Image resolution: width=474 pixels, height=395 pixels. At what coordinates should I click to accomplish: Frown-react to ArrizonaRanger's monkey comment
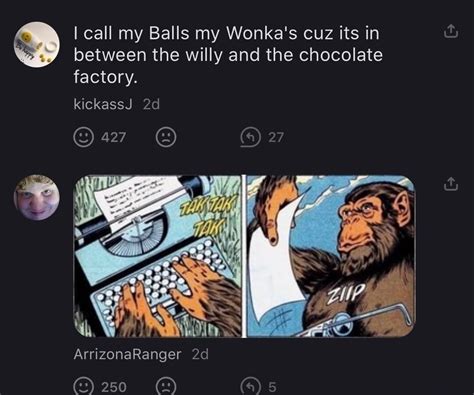point(166,387)
